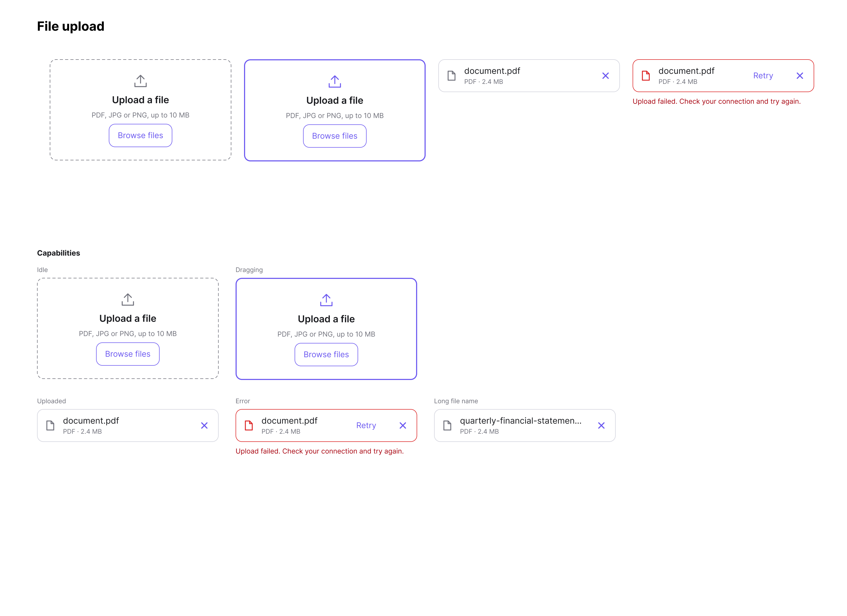
Task: Click the File upload page title
Action: click(71, 26)
